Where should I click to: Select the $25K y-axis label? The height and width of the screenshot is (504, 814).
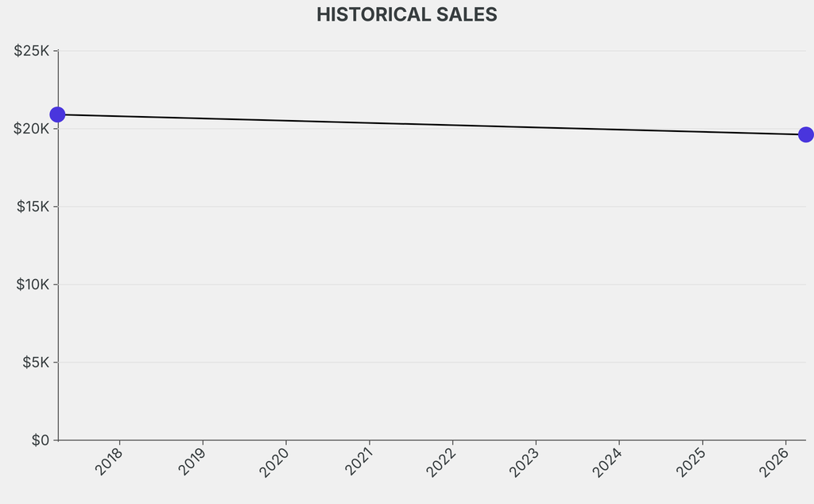33,51
